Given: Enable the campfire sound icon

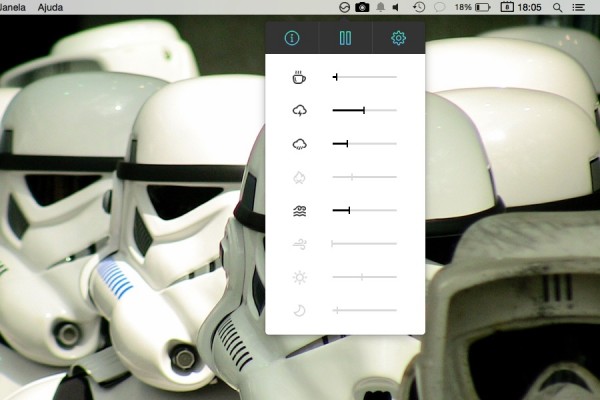Looking at the screenshot, I should coord(299,177).
